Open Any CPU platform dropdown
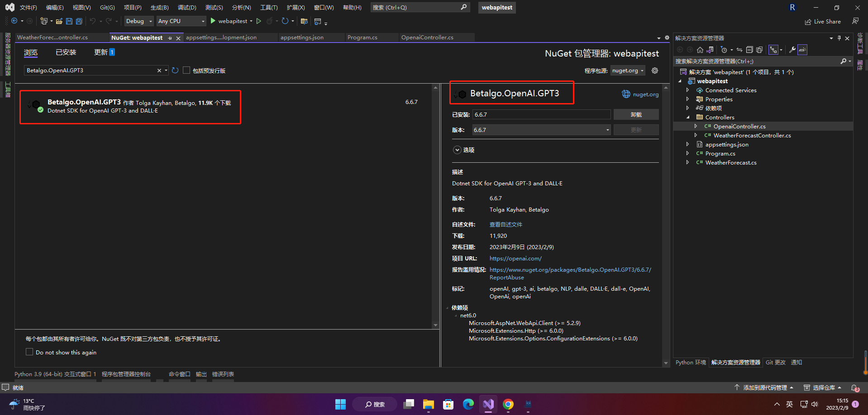The width and height of the screenshot is (868, 415). tap(181, 21)
